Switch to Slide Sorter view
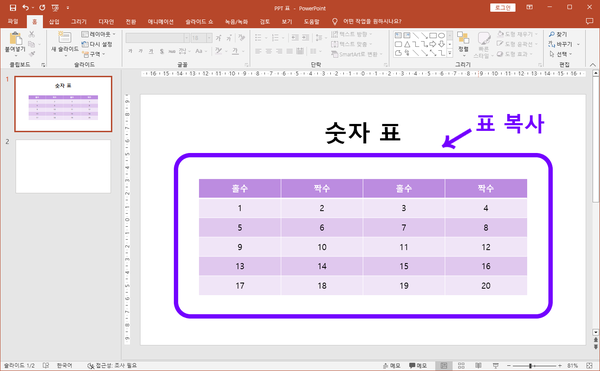The width and height of the screenshot is (600, 371). point(461,366)
